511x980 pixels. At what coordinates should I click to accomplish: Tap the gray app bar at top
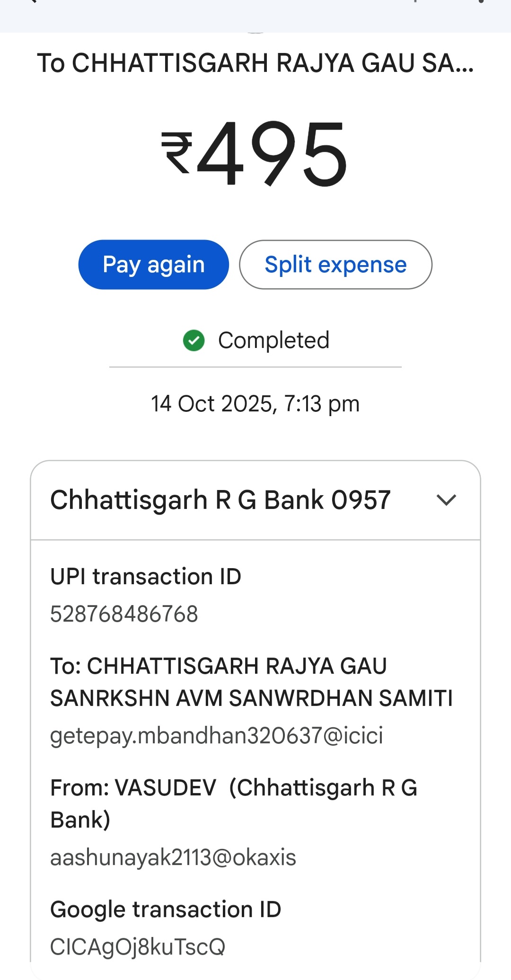point(255,16)
